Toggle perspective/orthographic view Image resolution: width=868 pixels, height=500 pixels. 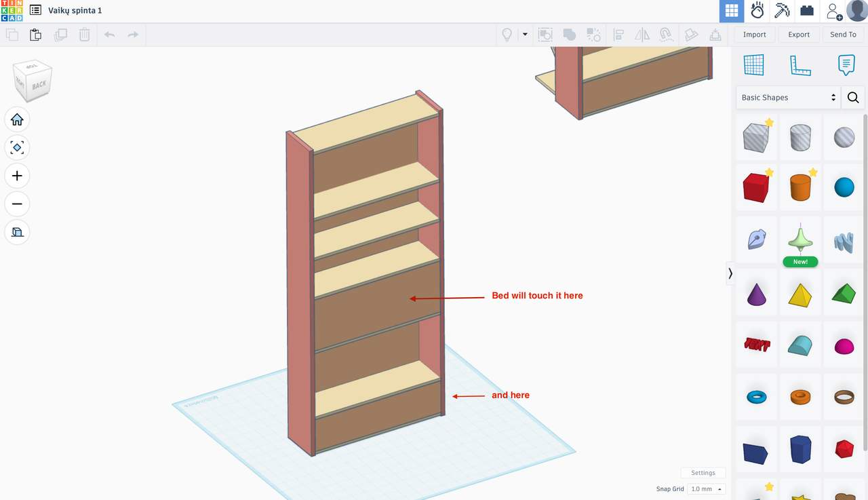[x=17, y=232]
